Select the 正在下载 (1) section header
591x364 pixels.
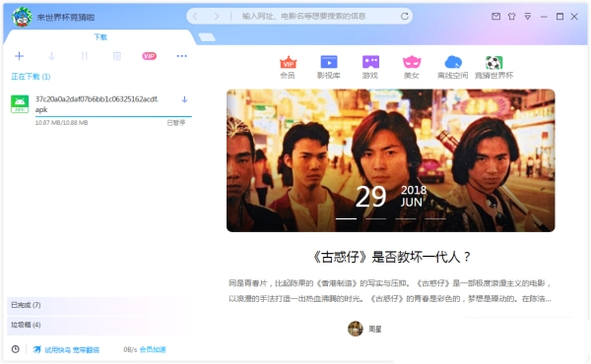coord(31,77)
